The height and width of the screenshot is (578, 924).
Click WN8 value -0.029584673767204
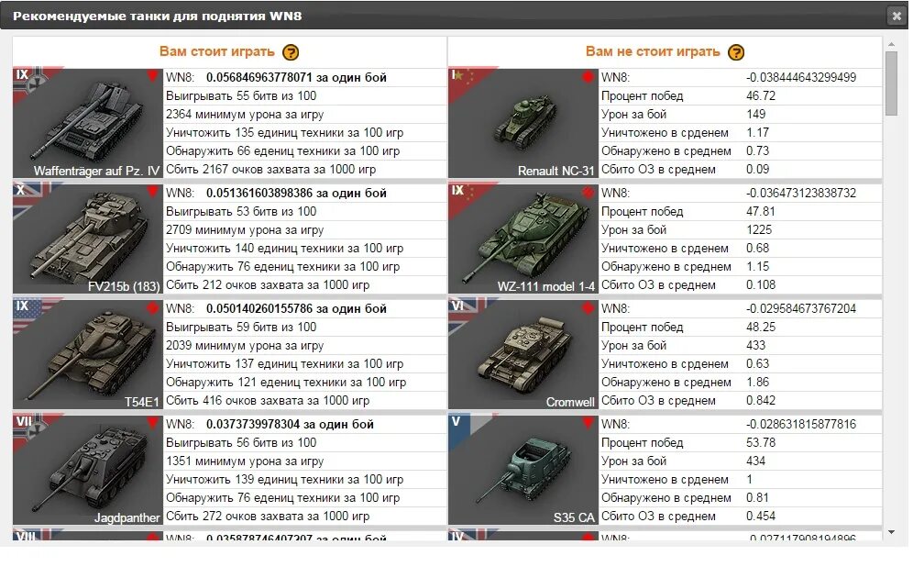[801, 308]
